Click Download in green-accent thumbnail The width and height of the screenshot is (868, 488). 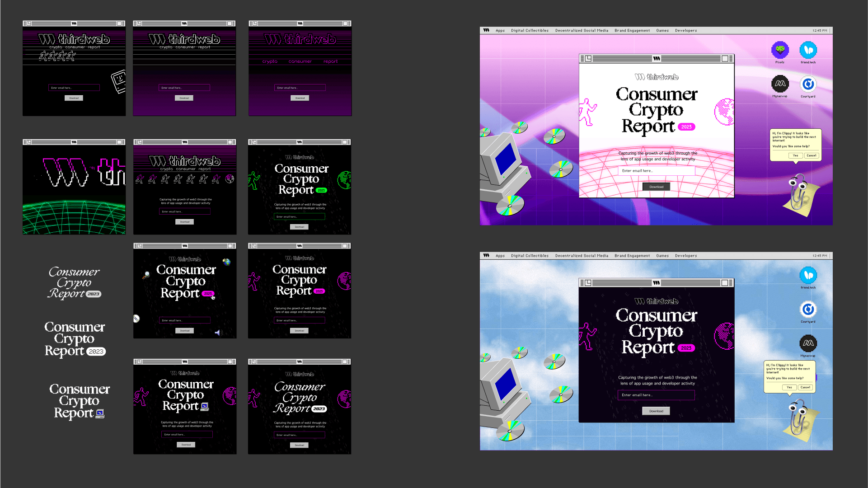pos(300,227)
